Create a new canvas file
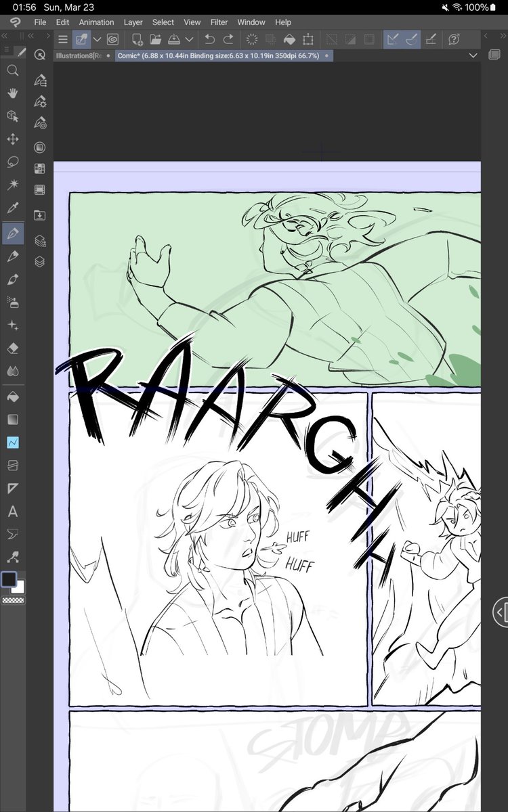Viewport: 508px width, 812px height. pos(137,39)
